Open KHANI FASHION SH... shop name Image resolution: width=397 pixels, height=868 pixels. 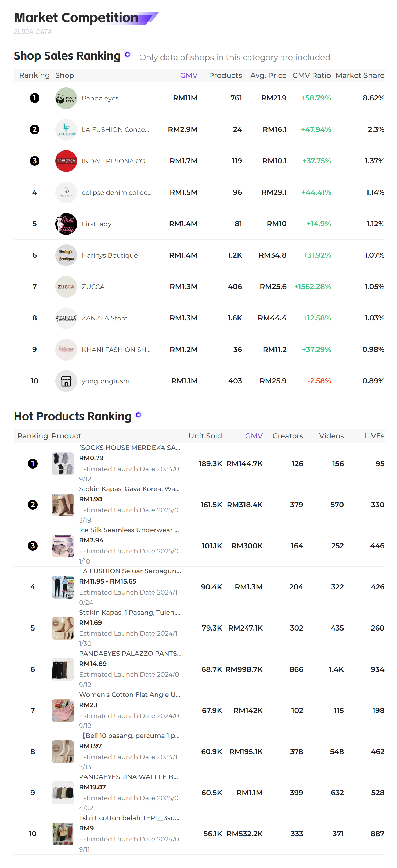click(x=116, y=350)
